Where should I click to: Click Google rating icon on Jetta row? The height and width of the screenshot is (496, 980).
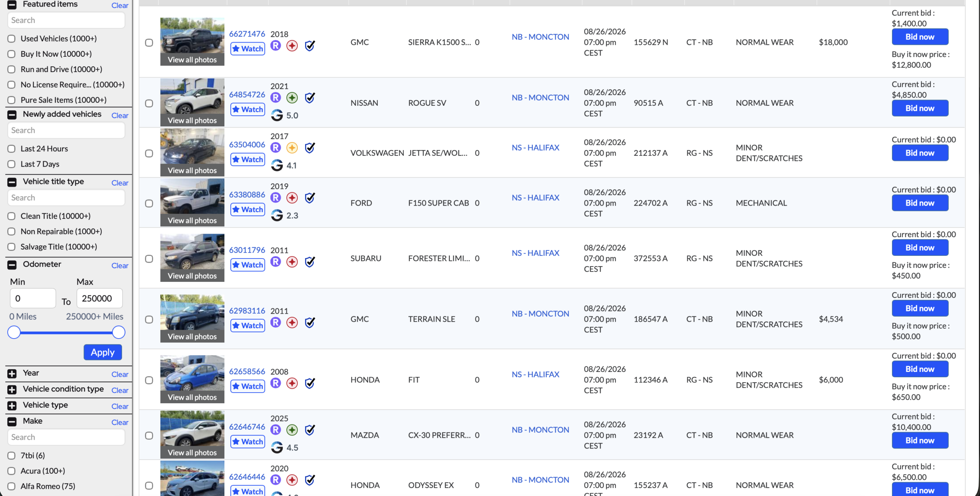pyautogui.click(x=277, y=165)
